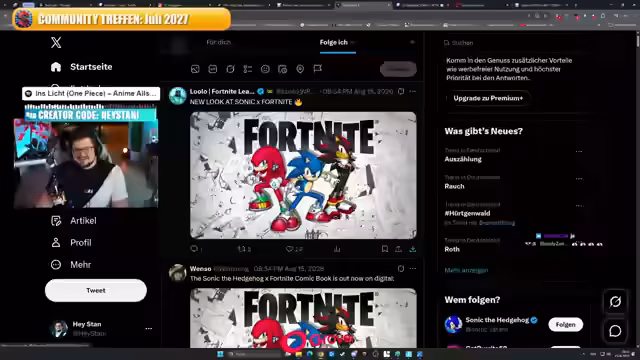Share the Loolo post

[398, 249]
